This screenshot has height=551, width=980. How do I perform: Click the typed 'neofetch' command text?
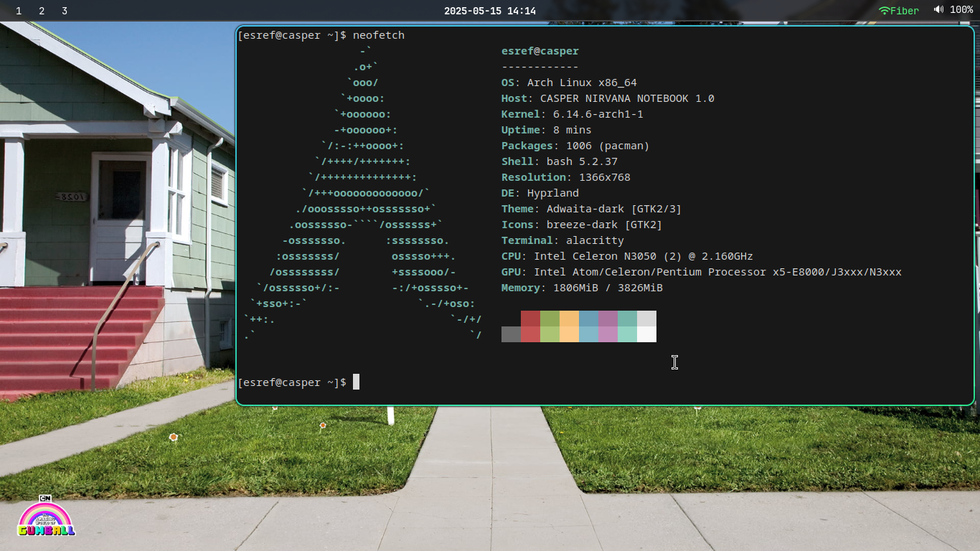click(x=379, y=35)
